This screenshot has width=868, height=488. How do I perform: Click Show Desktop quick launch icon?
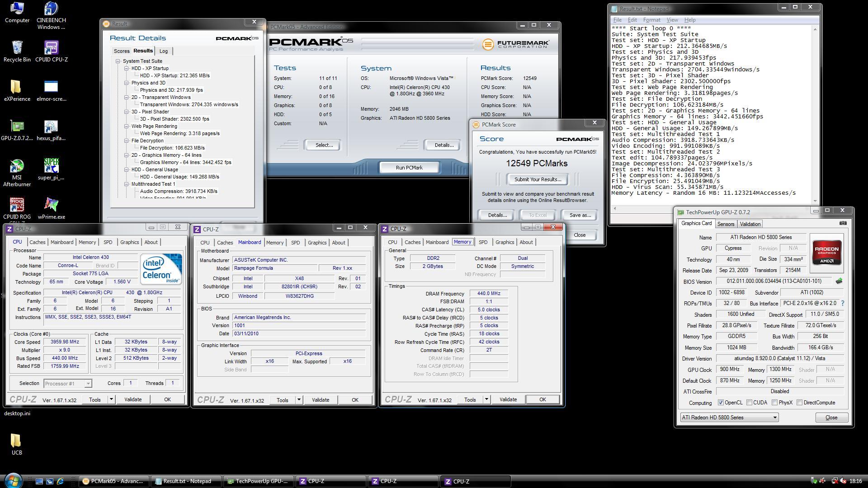point(39,481)
